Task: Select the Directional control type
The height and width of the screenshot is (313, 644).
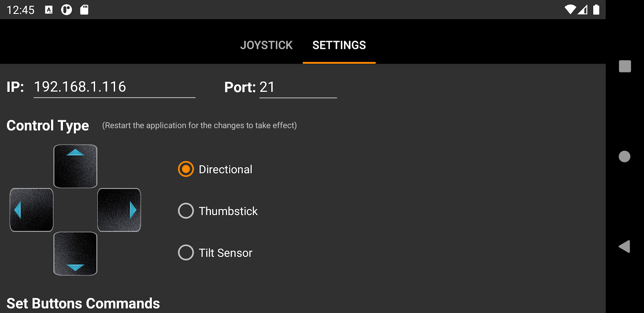Action: (186, 169)
